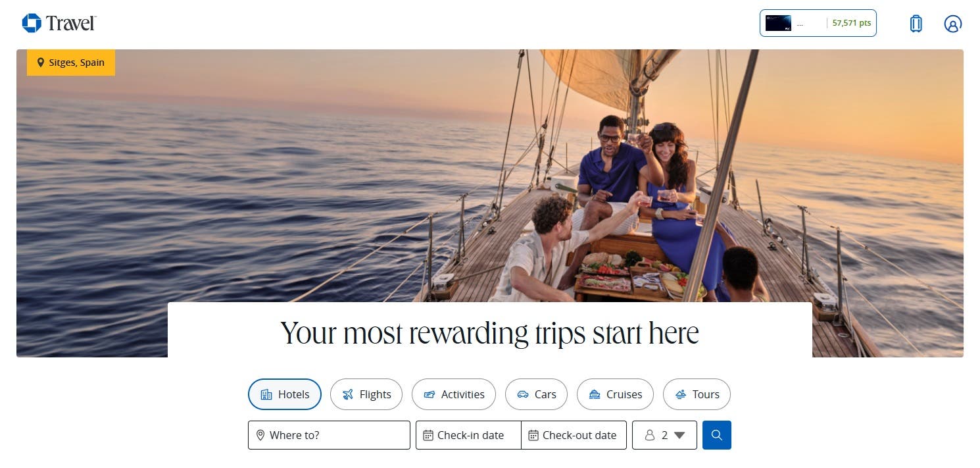This screenshot has height=468, width=980.
Task: Switch to the Flights tab
Action: [x=366, y=394]
